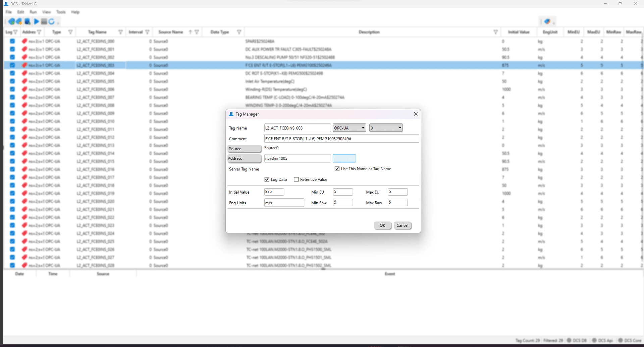Open the OPC-UA type dropdown
The width and height of the screenshot is (644, 347).
point(349,128)
